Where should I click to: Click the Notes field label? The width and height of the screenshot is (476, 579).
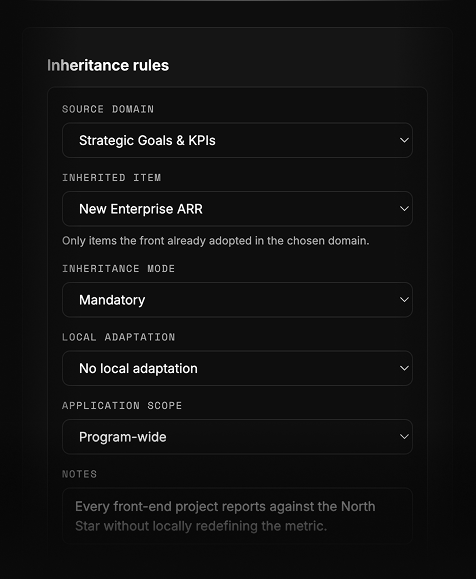[79, 474]
